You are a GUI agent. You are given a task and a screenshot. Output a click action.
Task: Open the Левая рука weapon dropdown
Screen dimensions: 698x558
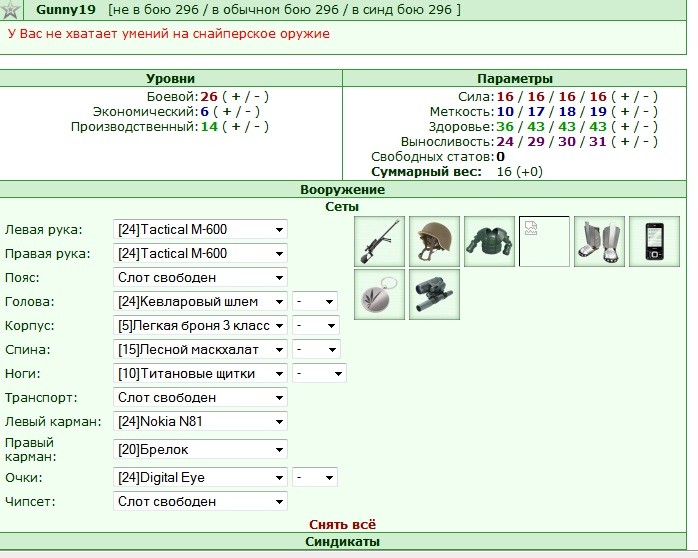coord(200,230)
